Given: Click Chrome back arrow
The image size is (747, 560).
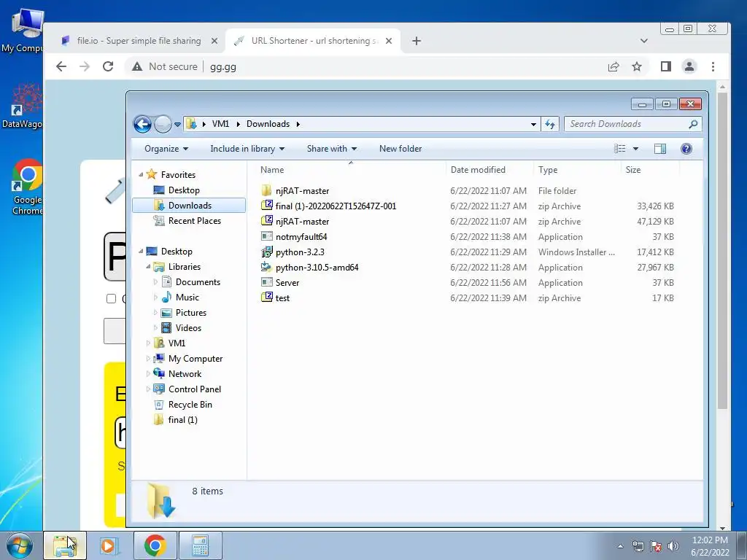Looking at the screenshot, I should [x=61, y=66].
